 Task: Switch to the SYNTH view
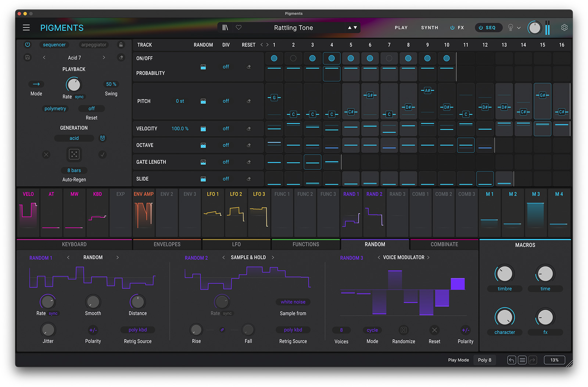coord(430,28)
